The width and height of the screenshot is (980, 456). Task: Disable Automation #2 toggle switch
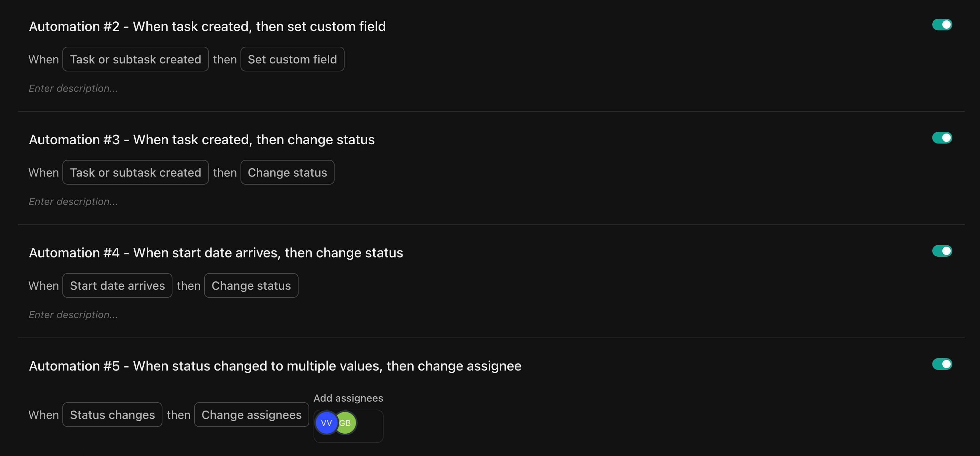click(942, 25)
